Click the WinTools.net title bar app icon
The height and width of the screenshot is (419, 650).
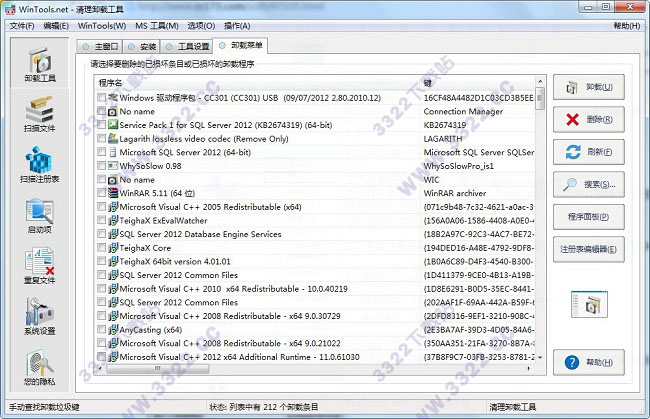[10, 9]
